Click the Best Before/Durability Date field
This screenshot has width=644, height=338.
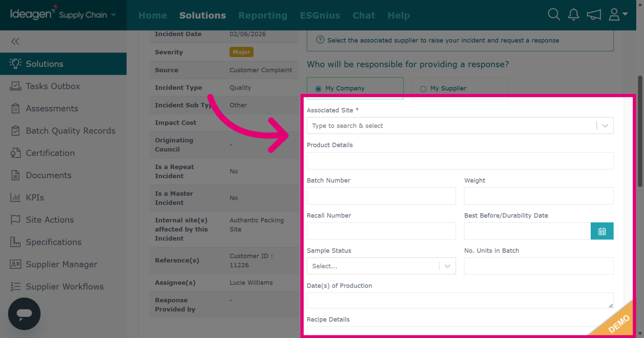pyautogui.click(x=527, y=231)
